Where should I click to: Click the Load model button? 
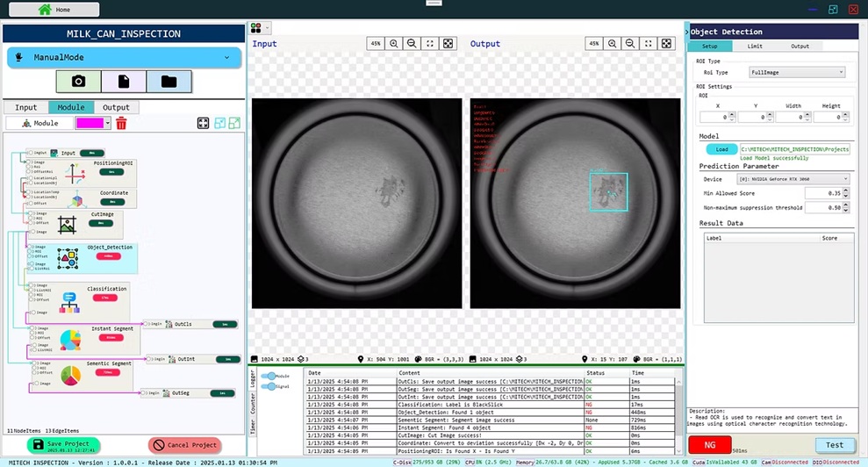721,149
